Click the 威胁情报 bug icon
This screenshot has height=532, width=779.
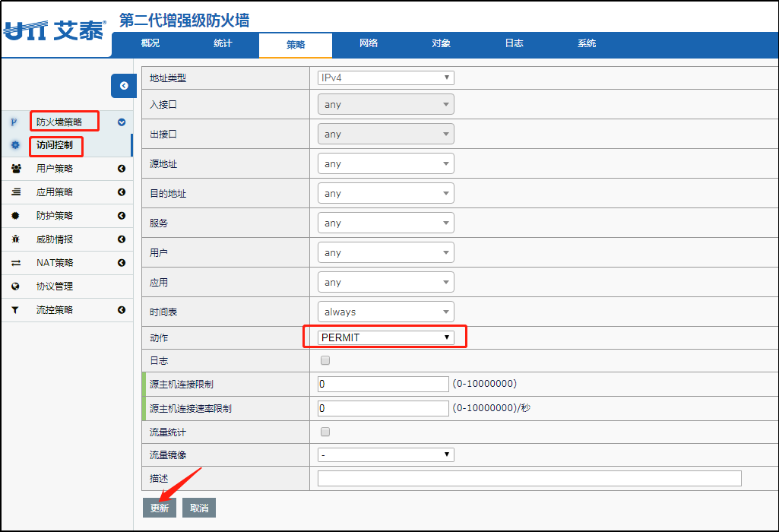pyautogui.click(x=15, y=239)
